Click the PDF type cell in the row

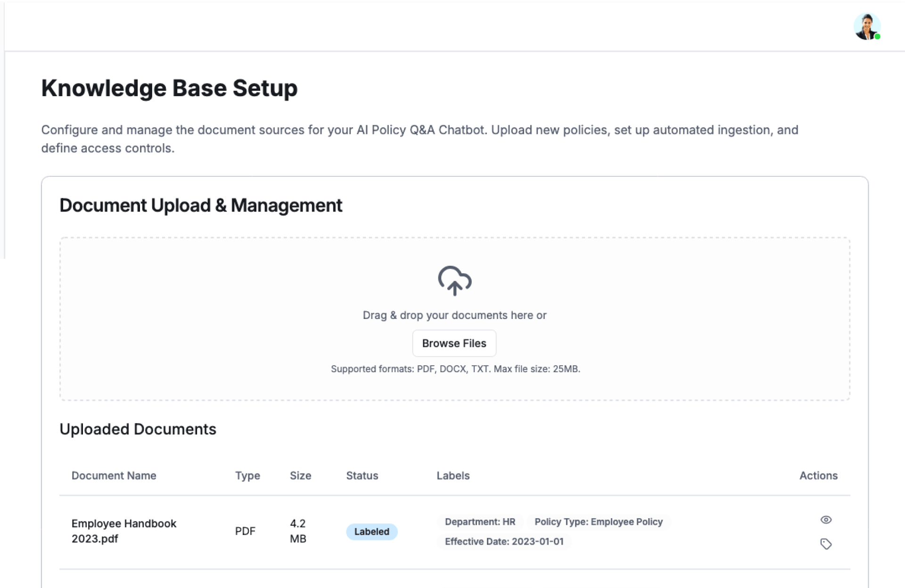[x=245, y=531]
